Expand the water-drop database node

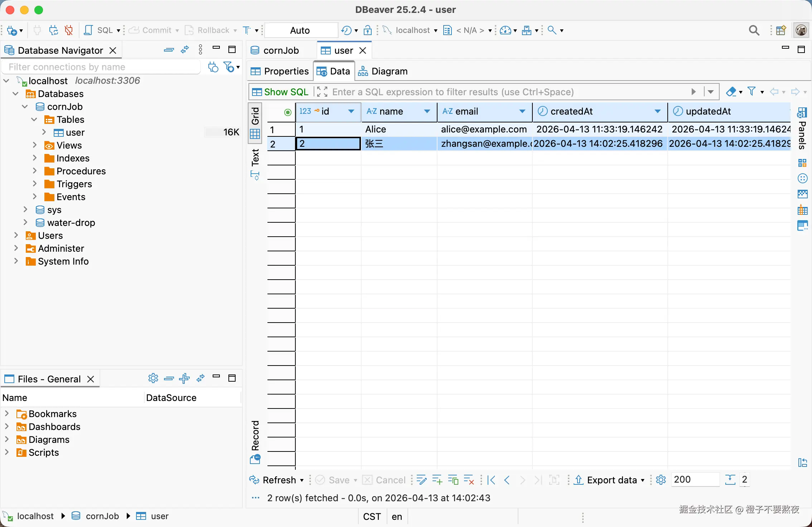pyautogui.click(x=25, y=222)
